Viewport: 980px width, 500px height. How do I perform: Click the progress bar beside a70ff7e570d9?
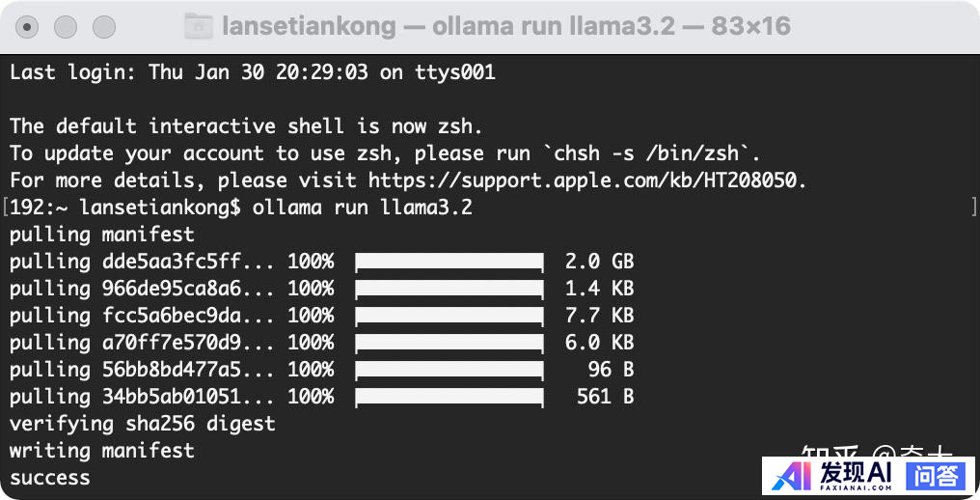click(x=449, y=343)
